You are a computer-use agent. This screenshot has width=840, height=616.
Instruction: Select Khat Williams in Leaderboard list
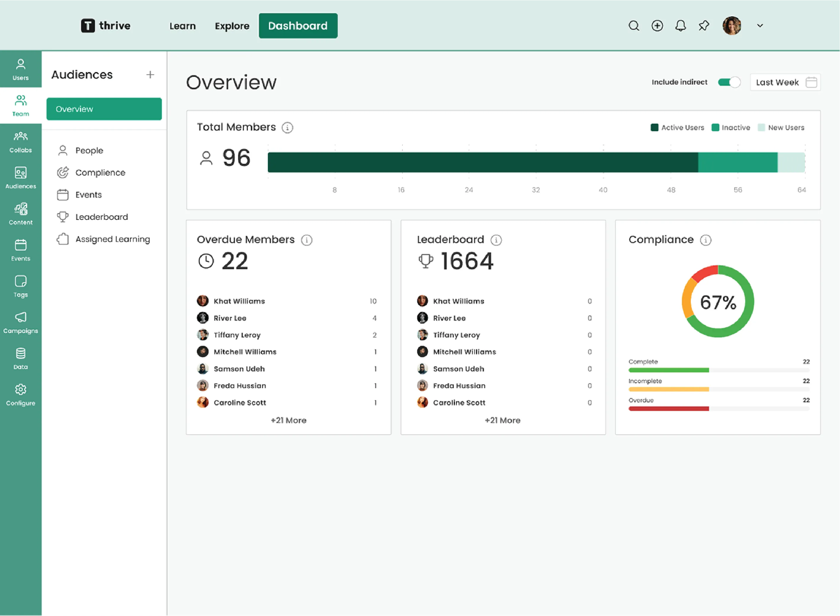[x=504, y=301]
